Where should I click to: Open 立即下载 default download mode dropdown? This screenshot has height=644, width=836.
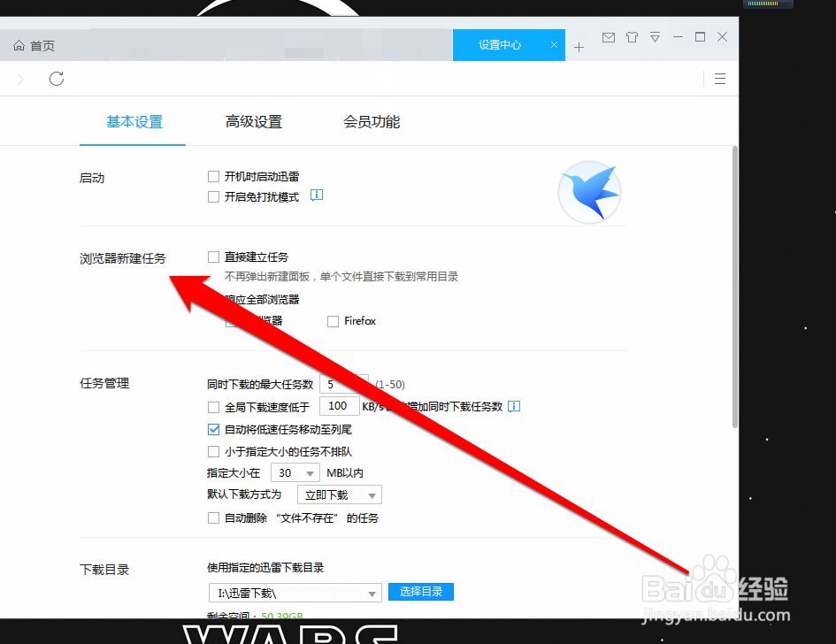pos(340,494)
